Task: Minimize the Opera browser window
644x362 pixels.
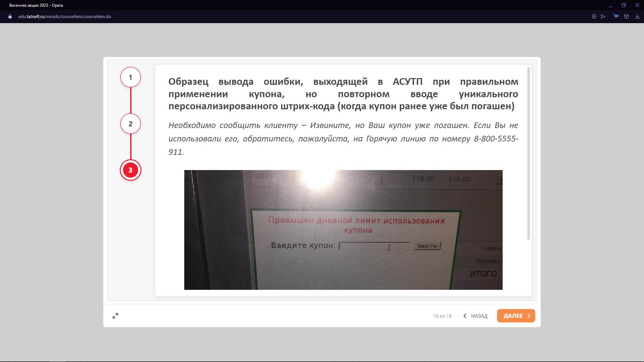Action: tap(610, 5)
